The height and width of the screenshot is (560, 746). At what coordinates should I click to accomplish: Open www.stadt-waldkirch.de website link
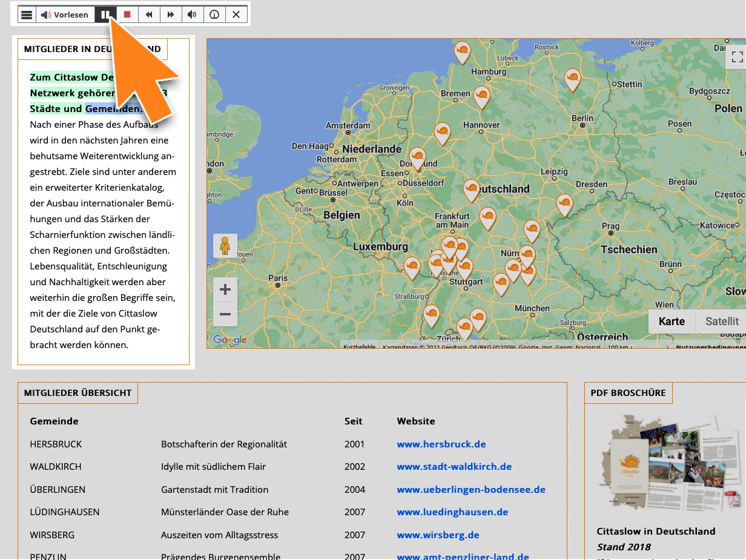(x=454, y=467)
